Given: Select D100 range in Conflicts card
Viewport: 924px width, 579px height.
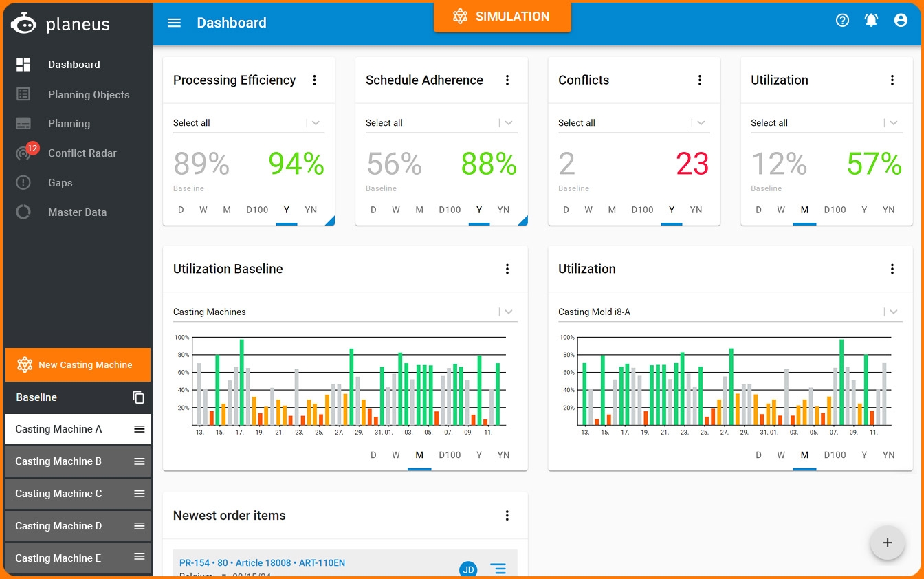Looking at the screenshot, I should (642, 210).
